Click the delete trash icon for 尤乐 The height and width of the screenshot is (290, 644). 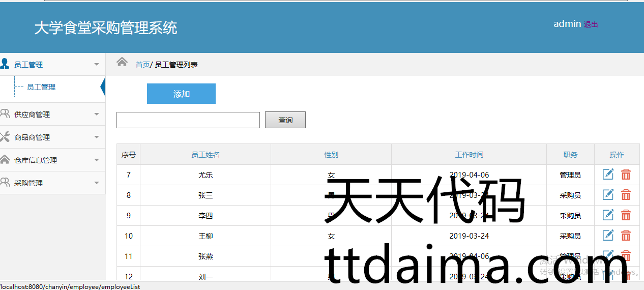(626, 175)
